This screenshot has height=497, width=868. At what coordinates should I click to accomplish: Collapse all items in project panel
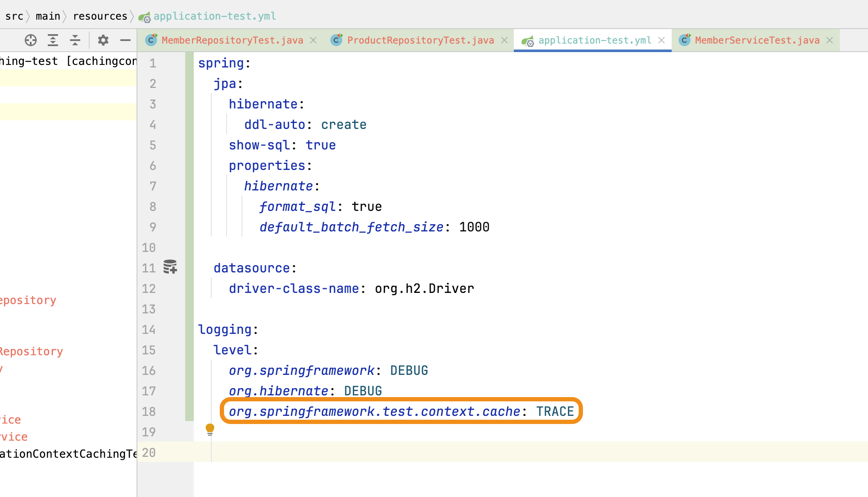(x=75, y=40)
